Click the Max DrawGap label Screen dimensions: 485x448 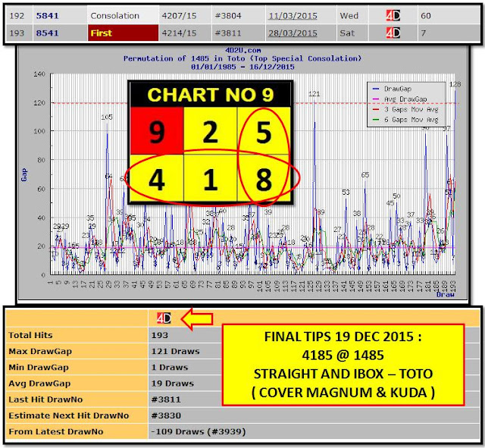(40, 351)
